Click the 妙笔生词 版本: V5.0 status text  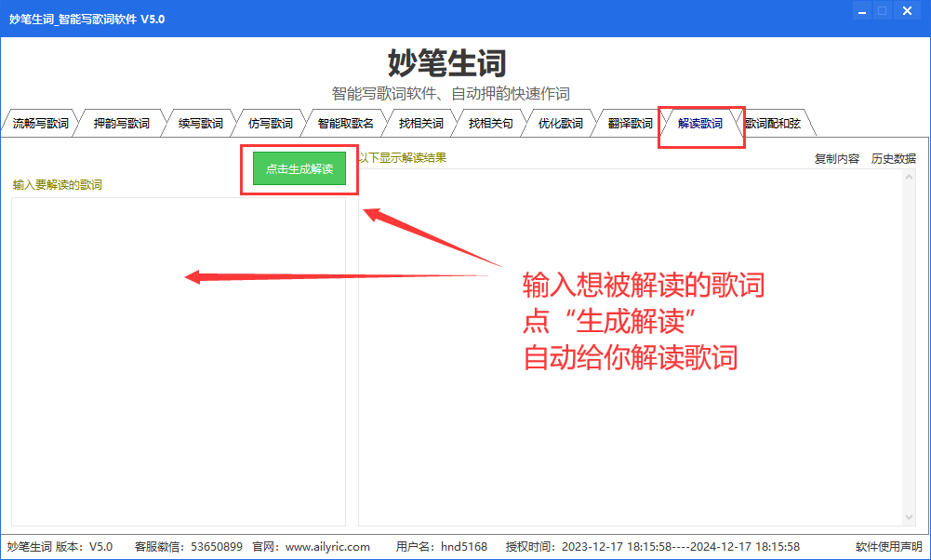pyautogui.click(x=60, y=547)
